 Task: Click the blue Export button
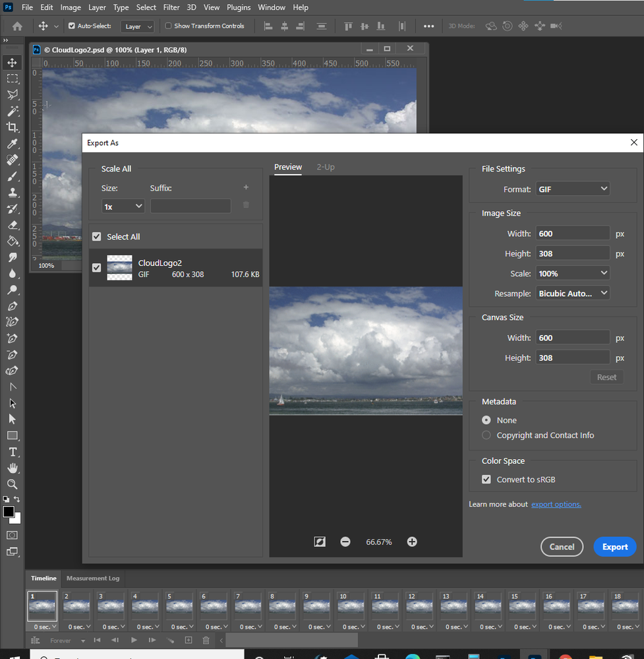(x=614, y=547)
